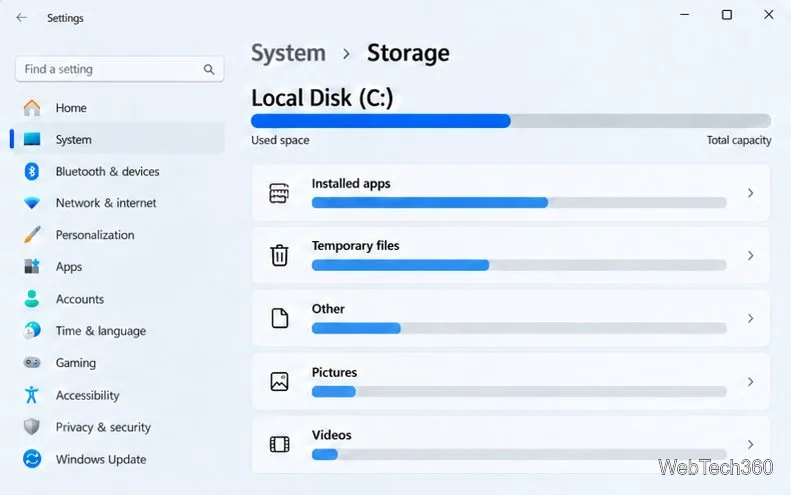Click the Total capacity label
The height and width of the screenshot is (495, 791).
[739, 140]
